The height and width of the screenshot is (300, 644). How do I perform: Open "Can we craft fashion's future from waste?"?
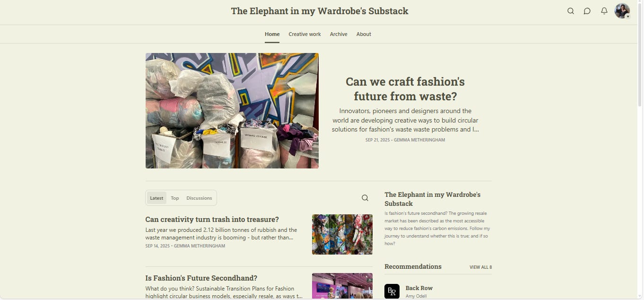tap(405, 89)
